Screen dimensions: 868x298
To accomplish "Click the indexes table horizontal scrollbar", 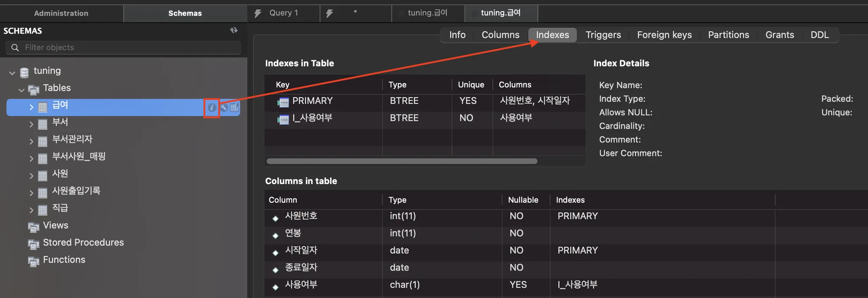I will pyautogui.click(x=402, y=161).
